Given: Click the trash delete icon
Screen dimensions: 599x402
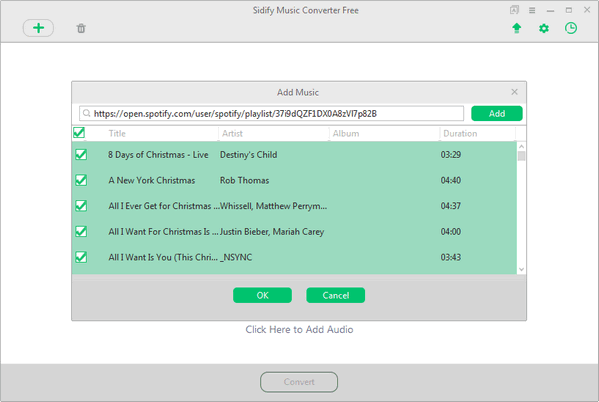Looking at the screenshot, I should 81,28.
